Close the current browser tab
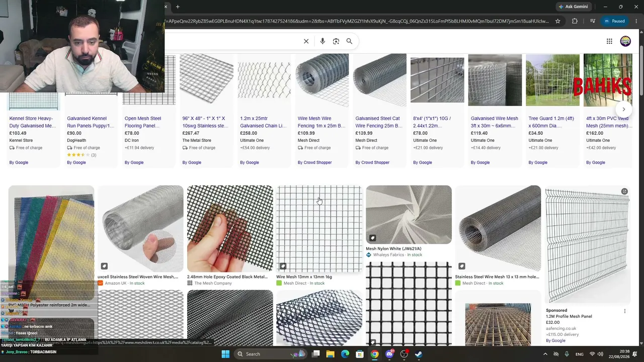This screenshot has width=644, height=362. click(166, 7)
